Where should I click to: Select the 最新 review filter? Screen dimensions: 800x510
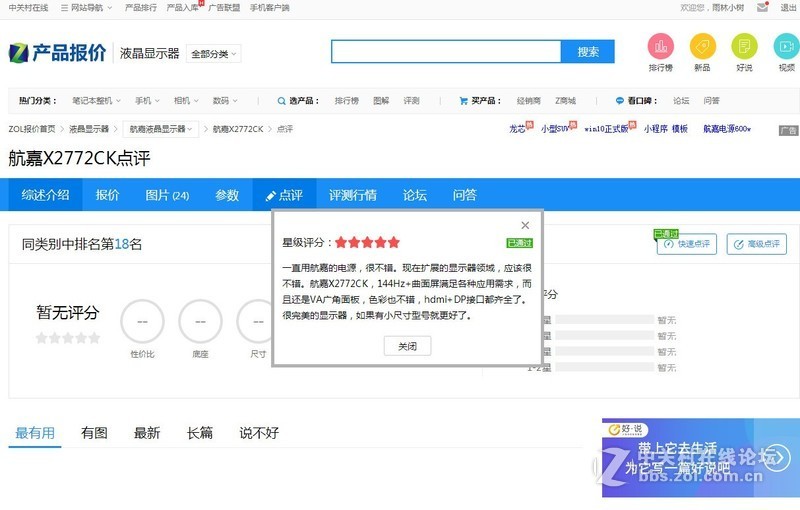147,433
